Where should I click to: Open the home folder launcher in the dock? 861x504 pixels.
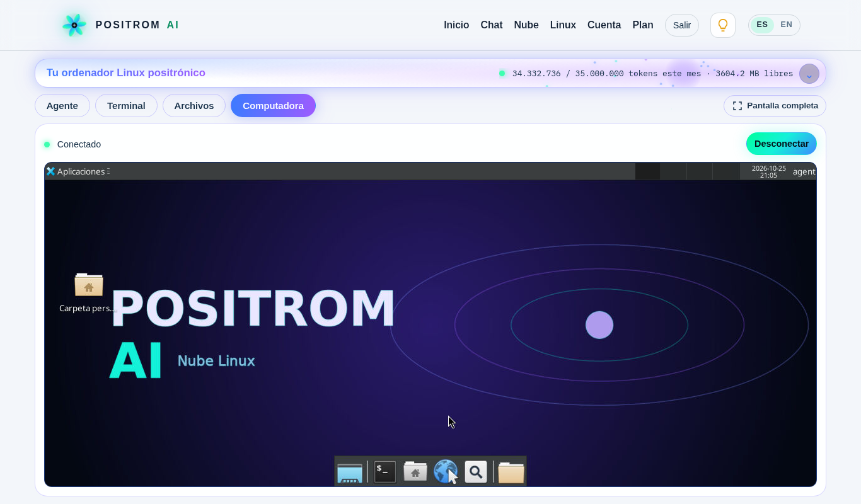point(415,471)
